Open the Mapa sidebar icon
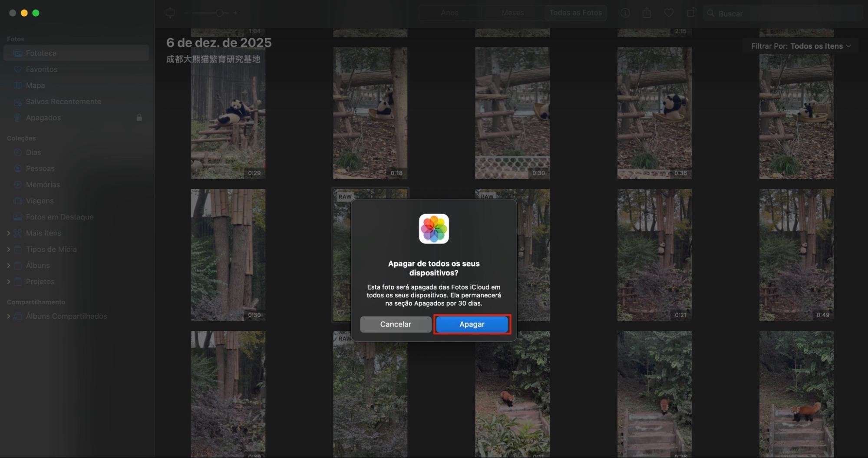The image size is (868, 458). point(17,85)
